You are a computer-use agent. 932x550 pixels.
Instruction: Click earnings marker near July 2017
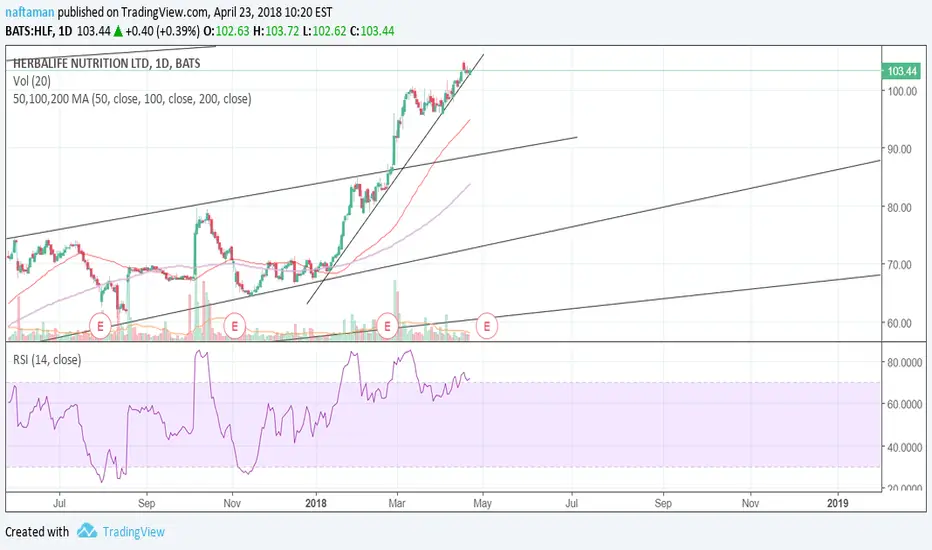point(100,326)
